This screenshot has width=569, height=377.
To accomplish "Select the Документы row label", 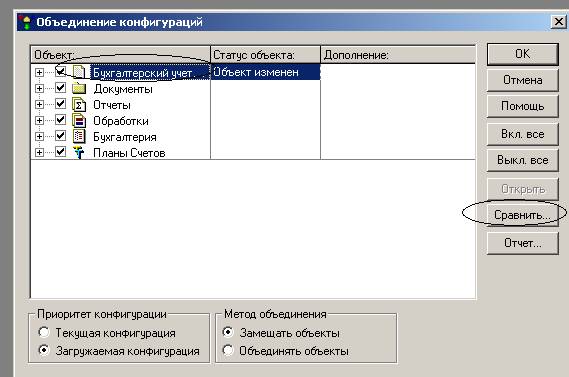I will click(123, 89).
